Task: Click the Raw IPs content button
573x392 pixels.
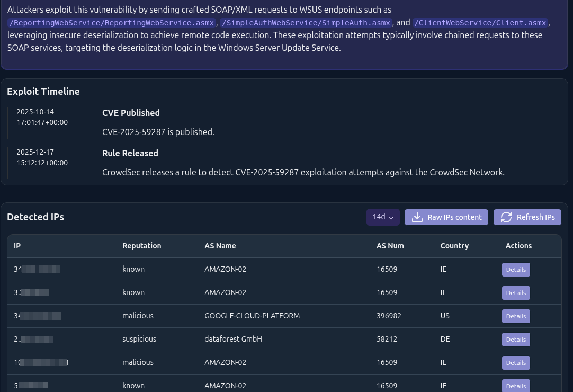Action: pyautogui.click(x=446, y=217)
